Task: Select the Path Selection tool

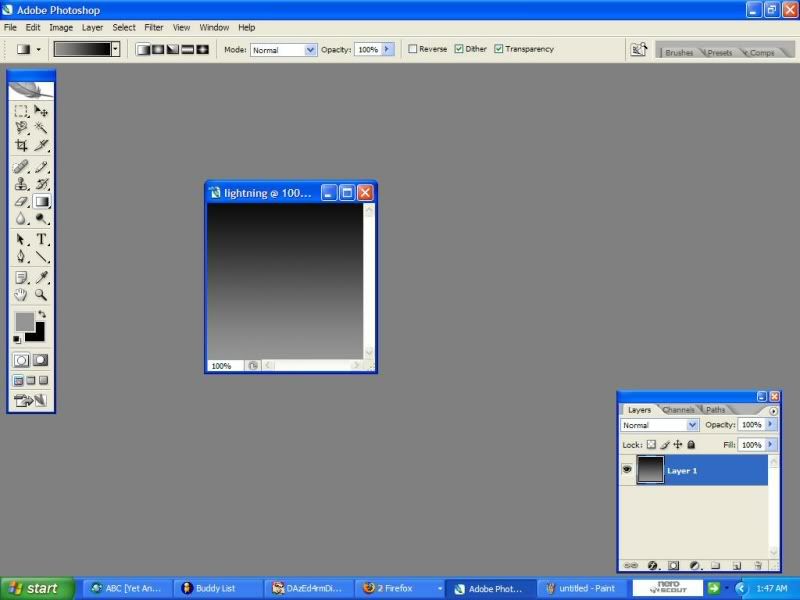Action: point(21,239)
